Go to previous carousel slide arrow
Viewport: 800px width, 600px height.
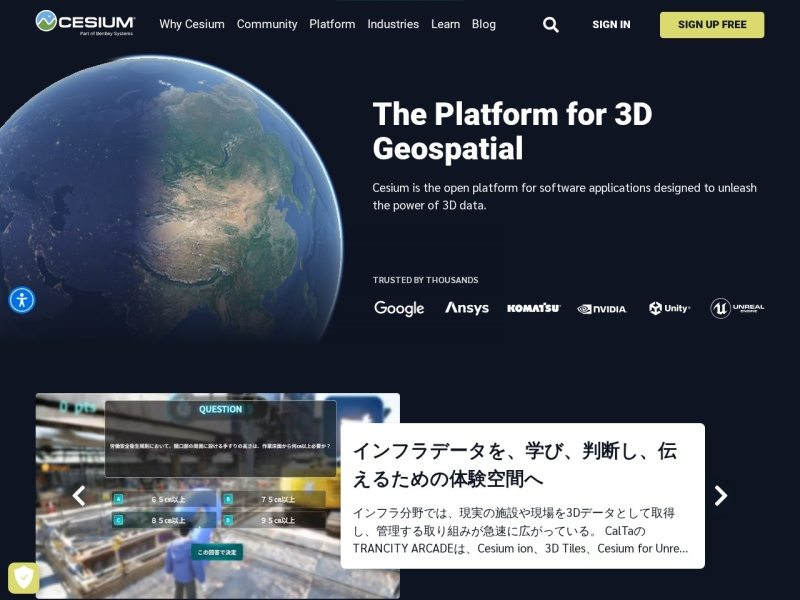point(79,495)
